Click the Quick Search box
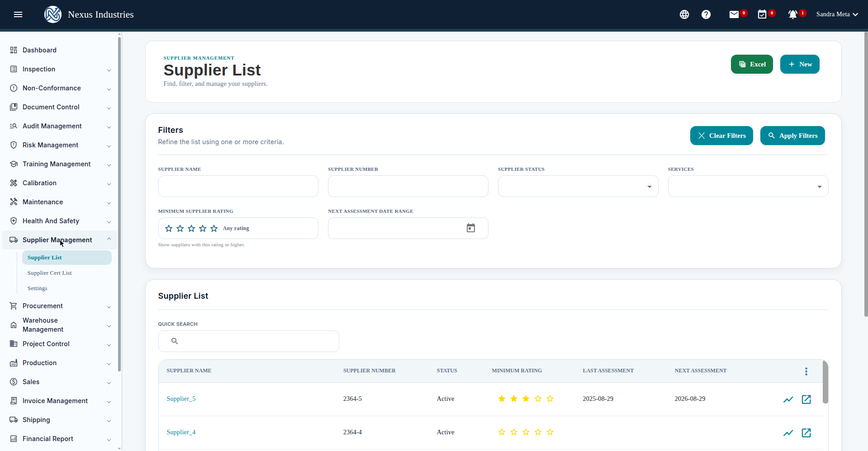This screenshot has width=868, height=451. (249, 341)
